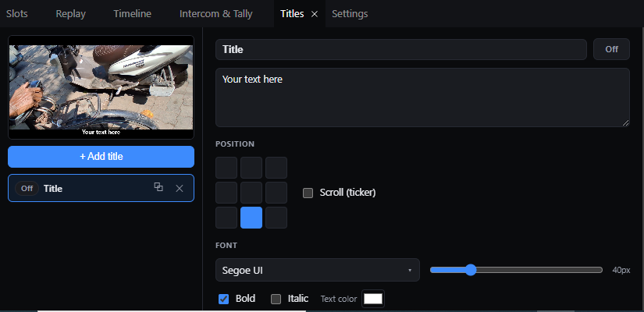Set position to top-right grid cell
The width and height of the screenshot is (644, 312).
click(276, 168)
